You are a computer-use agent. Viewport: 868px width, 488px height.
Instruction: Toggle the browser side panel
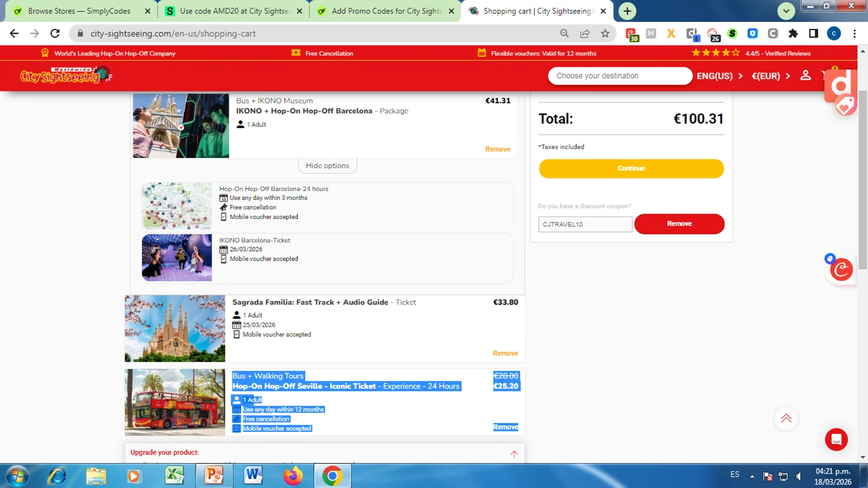[814, 34]
